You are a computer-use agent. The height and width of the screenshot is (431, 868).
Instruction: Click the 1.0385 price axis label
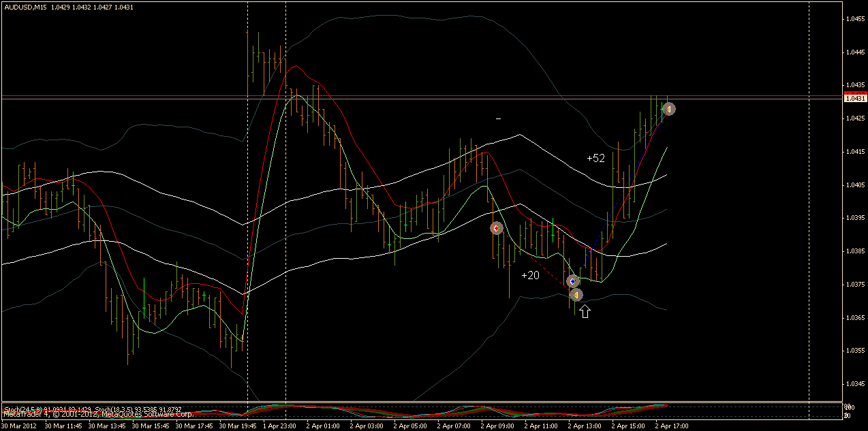point(854,251)
